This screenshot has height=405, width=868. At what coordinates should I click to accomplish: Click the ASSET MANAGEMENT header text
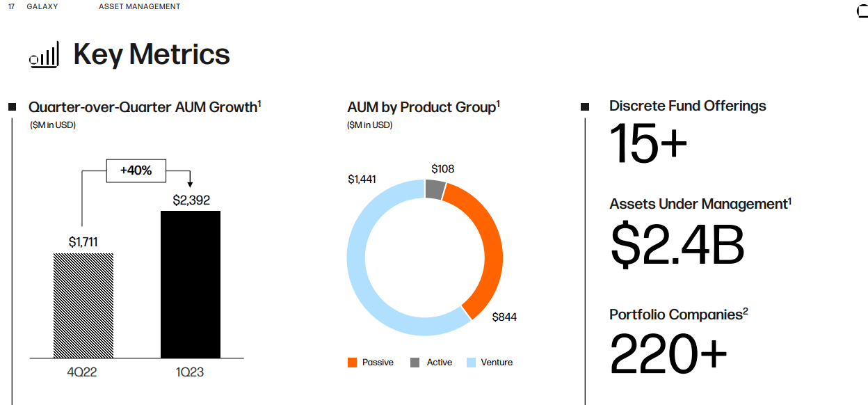[139, 7]
